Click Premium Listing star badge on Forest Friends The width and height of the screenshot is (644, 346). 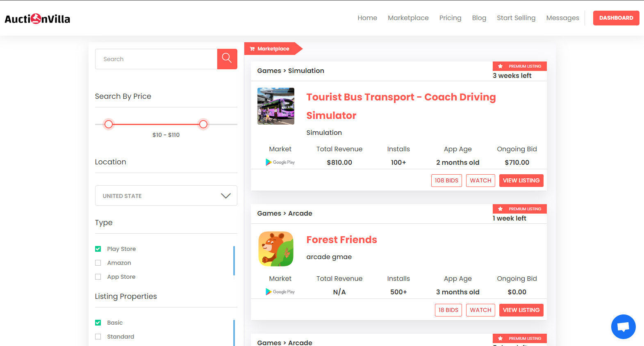pos(520,209)
